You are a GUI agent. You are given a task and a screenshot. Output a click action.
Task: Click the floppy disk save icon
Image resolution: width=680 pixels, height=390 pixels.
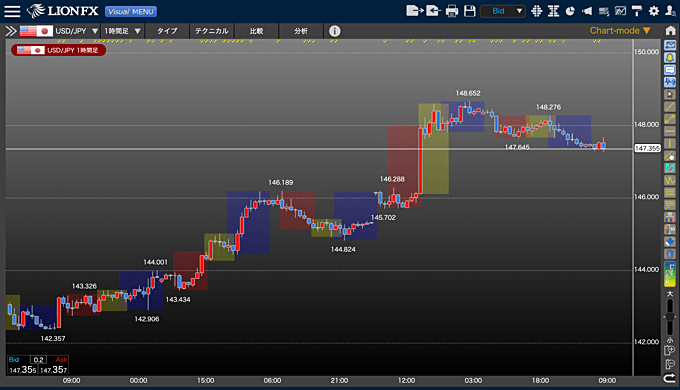pos(470,11)
